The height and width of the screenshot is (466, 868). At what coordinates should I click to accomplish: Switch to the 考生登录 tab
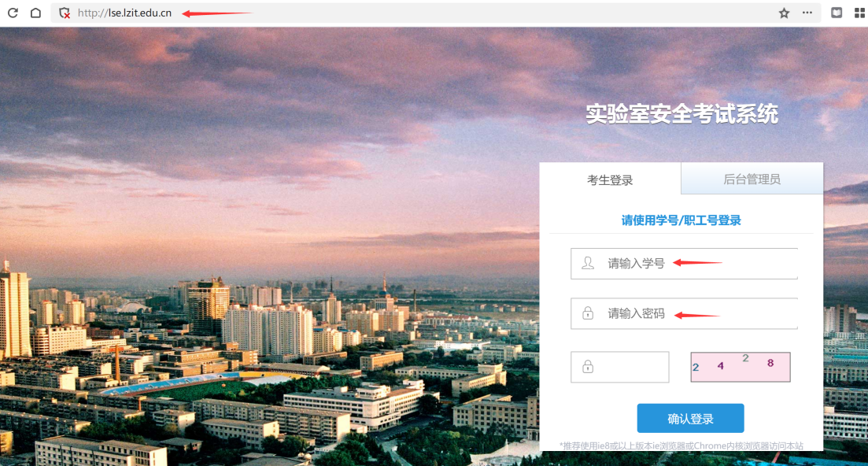click(x=610, y=180)
